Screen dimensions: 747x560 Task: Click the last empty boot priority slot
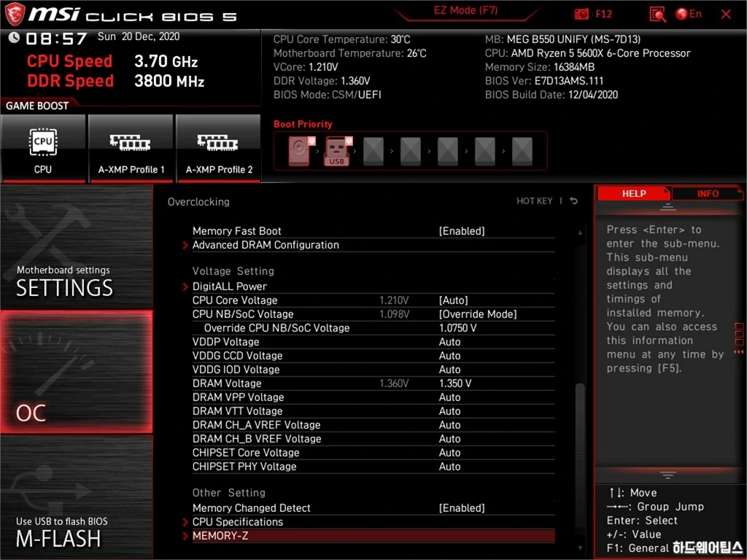[522, 151]
